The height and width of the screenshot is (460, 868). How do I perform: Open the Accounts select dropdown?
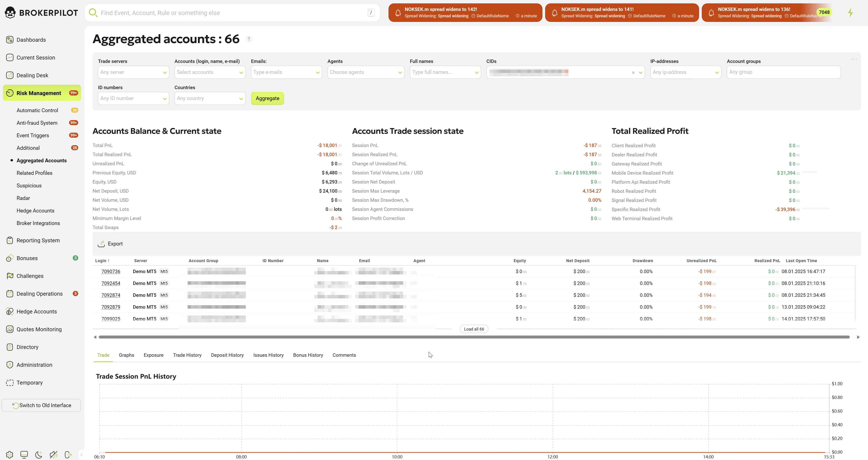tap(210, 72)
